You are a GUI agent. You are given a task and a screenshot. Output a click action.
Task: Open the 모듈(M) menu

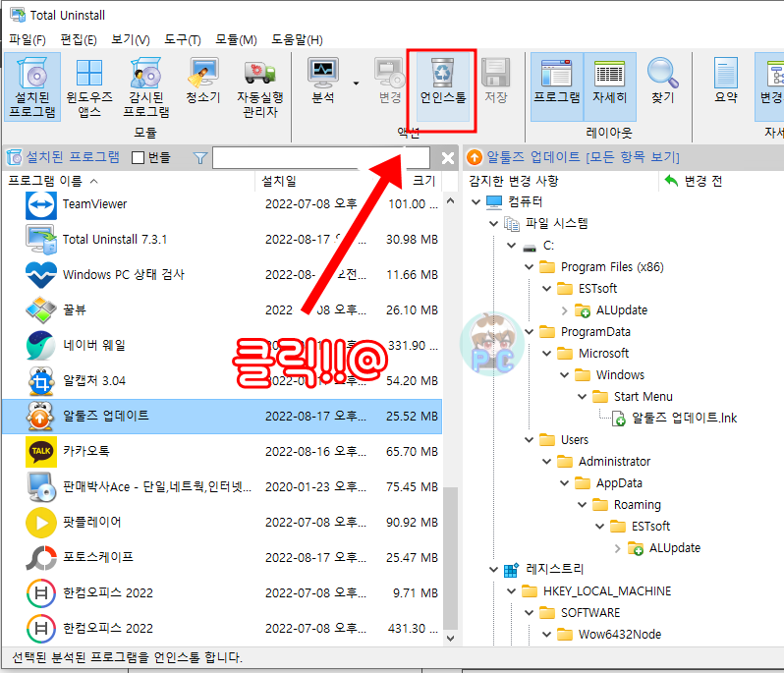click(236, 39)
